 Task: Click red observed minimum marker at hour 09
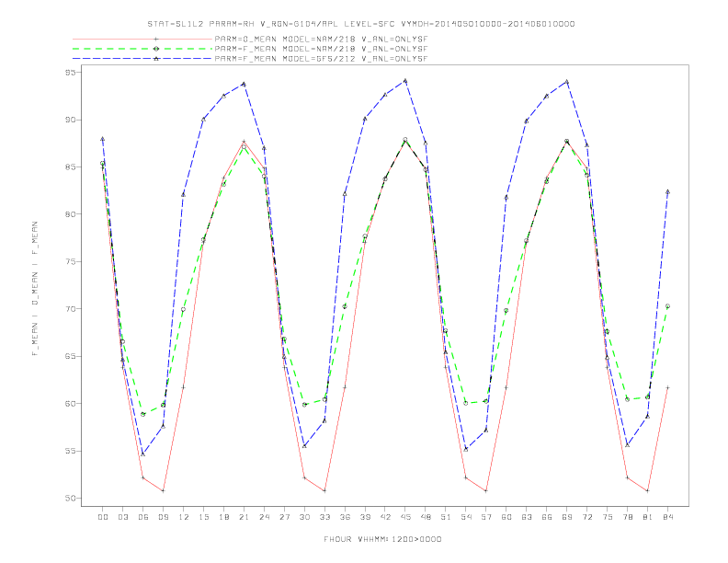click(163, 490)
